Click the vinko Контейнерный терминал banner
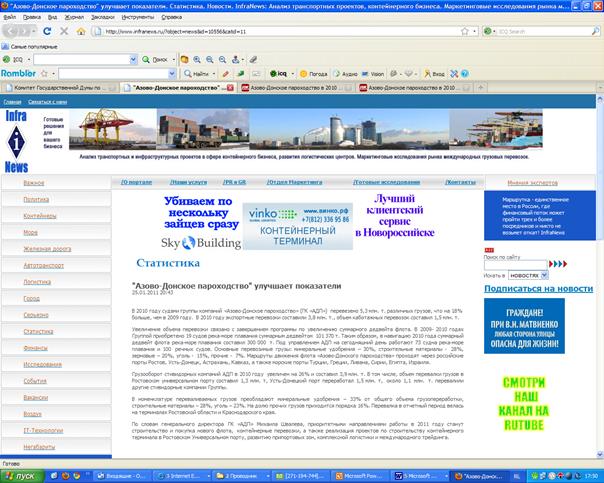 297,226
